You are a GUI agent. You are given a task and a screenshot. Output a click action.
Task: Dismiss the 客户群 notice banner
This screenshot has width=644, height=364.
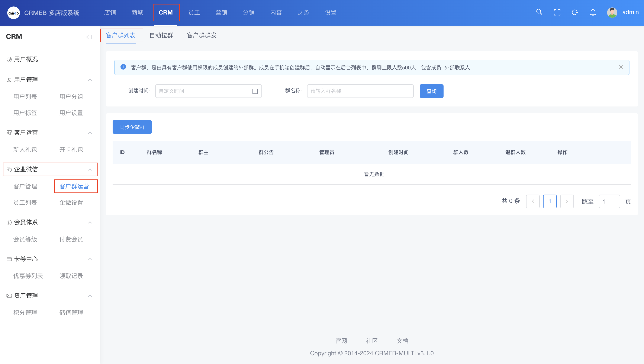621,67
